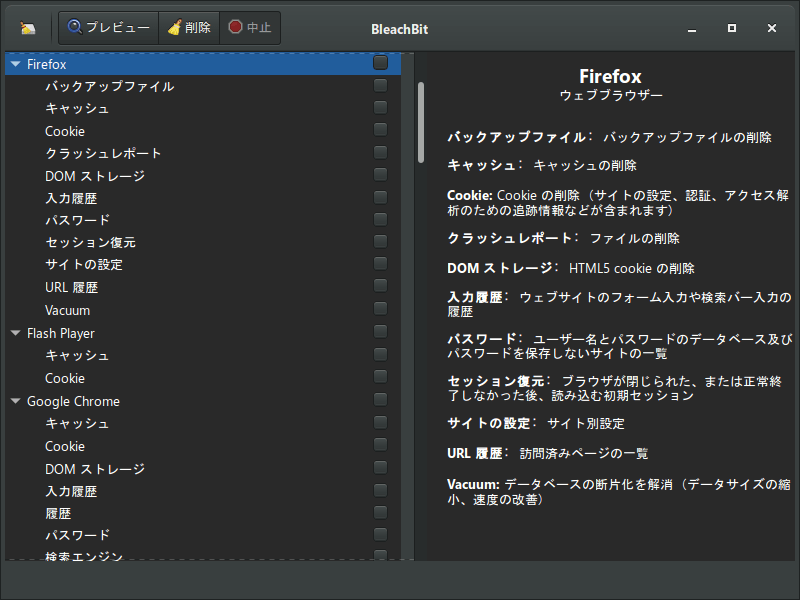800x600 pixels.
Task: Select 検索エンジン row under Google Chrome
Action: click(203, 555)
